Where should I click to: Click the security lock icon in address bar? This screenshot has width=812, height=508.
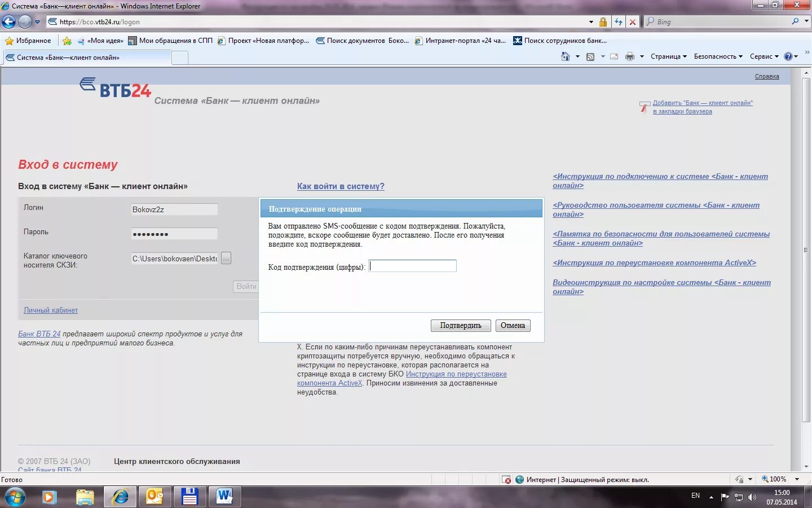(603, 22)
